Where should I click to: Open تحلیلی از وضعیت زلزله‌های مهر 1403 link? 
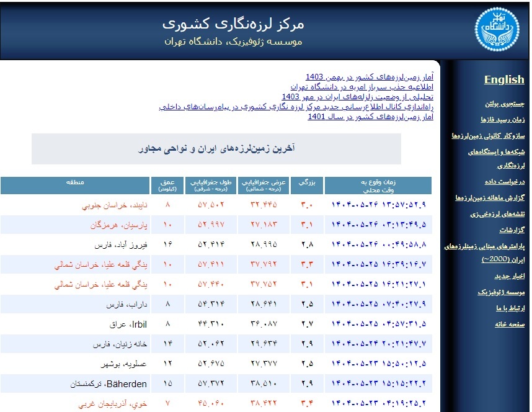[358, 97]
